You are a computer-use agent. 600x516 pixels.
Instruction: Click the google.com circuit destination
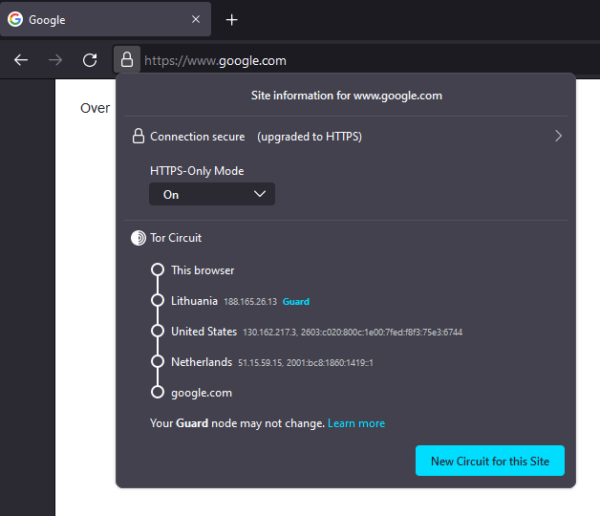pyautogui.click(x=202, y=393)
